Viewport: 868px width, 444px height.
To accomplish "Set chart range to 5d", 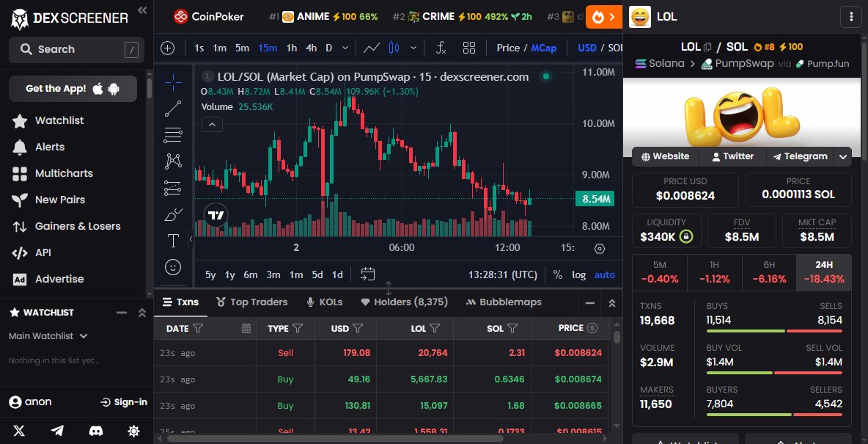I will [317, 274].
